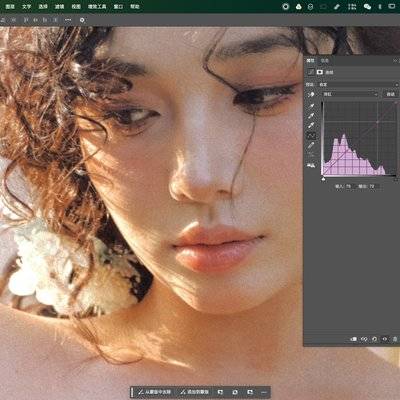Open the WeChat icon in the menu bar
400x400 pixels.
click(367, 6)
